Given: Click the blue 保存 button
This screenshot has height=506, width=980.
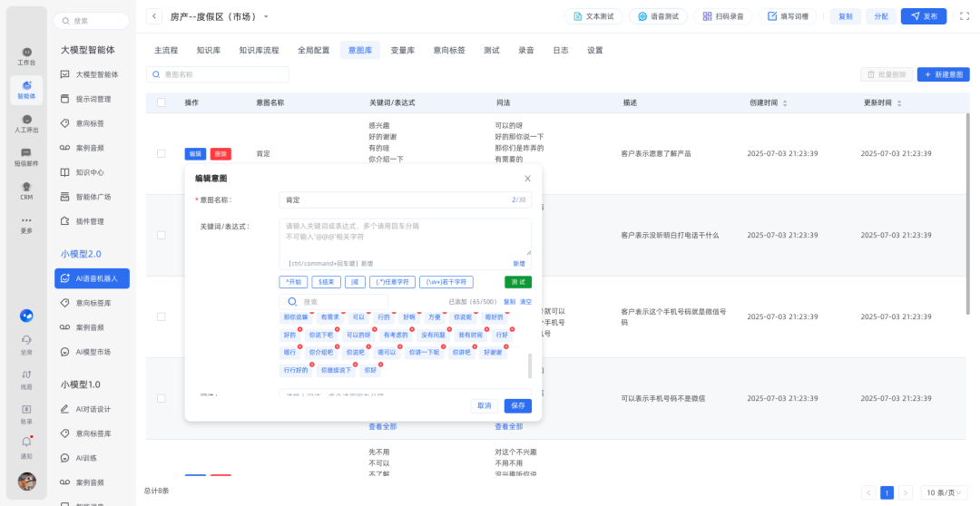Looking at the screenshot, I should point(517,405).
